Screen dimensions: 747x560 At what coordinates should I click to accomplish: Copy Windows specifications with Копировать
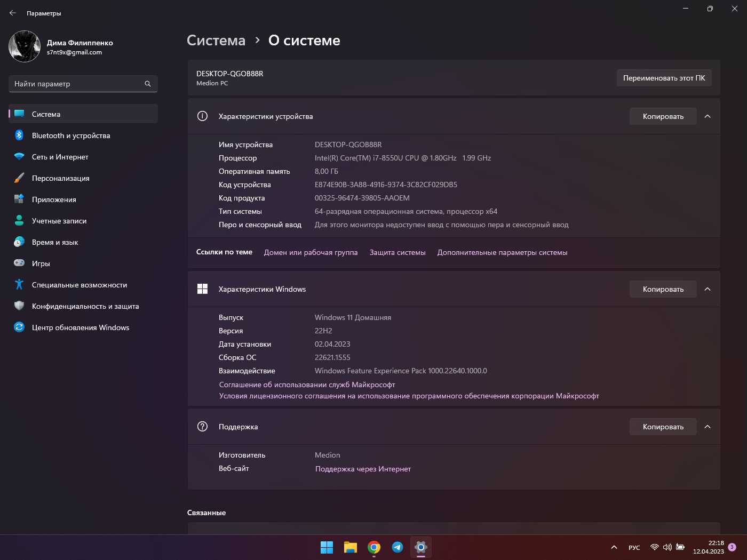(x=663, y=289)
